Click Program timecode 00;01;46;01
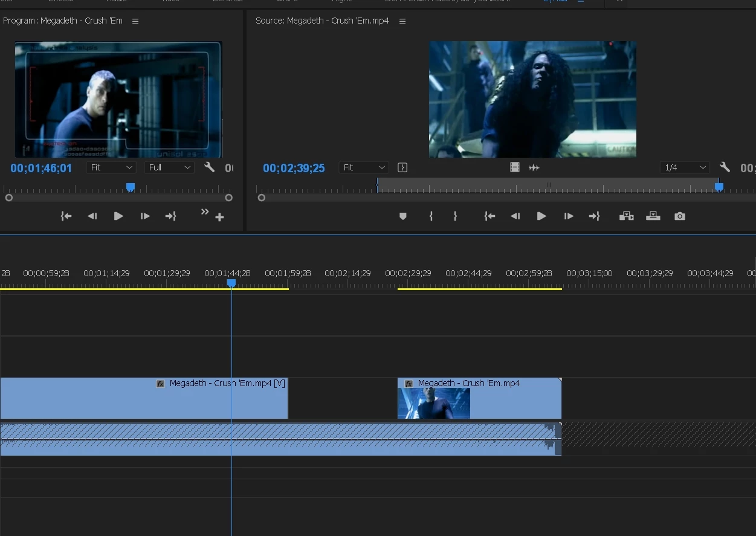756x536 pixels. 41,168
